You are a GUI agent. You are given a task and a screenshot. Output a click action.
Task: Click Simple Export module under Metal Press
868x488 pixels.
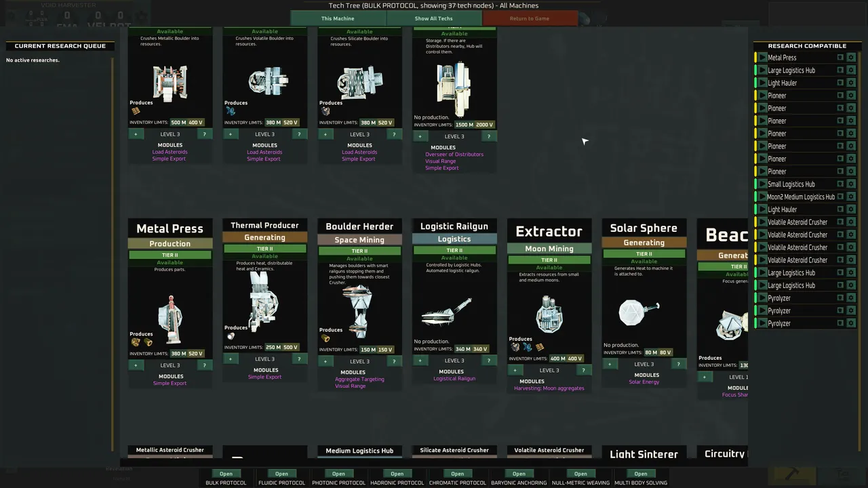click(170, 384)
